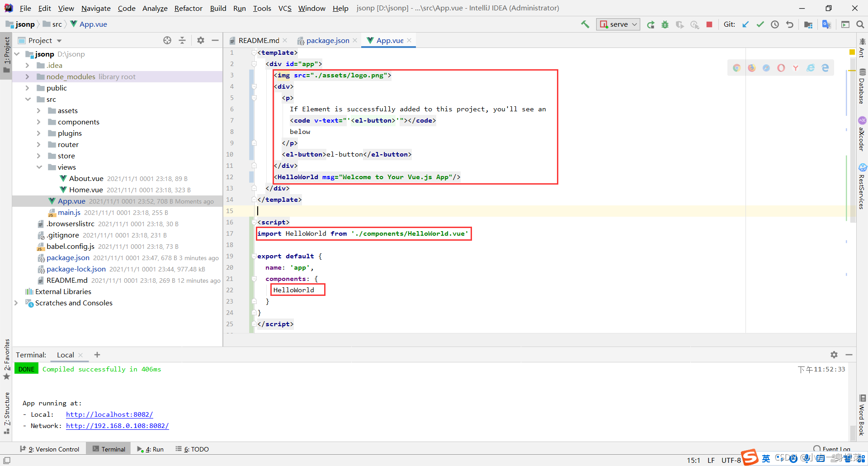Update project via Git blue arrow
Image resolution: width=868 pixels, height=466 pixels.
[x=745, y=24]
